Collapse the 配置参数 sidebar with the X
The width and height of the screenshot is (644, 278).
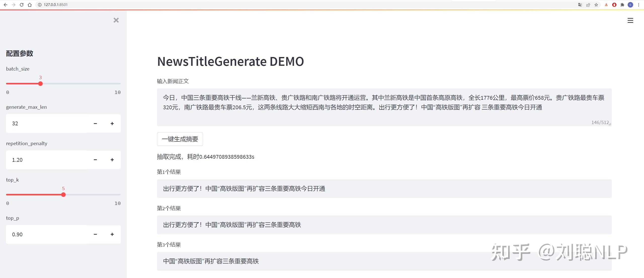coord(116,20)
